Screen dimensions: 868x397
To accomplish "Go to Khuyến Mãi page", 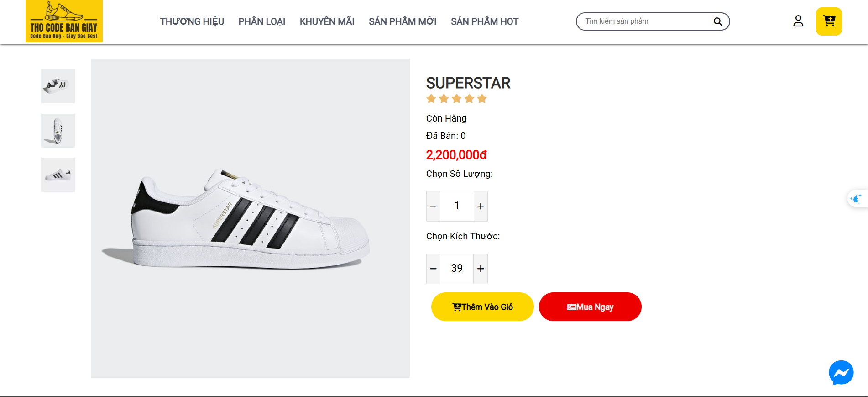I will coord(327,21).
